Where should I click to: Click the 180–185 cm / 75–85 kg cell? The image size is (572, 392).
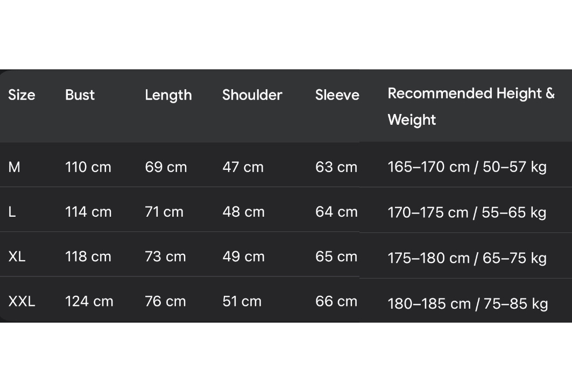coord(467,304)
